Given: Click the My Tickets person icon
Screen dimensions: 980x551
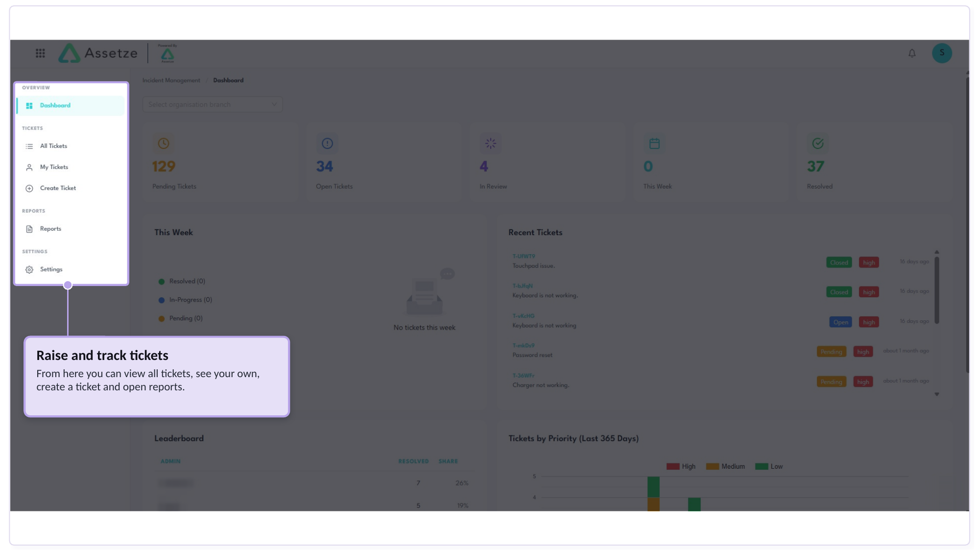Looking at the screenshot, I should tap(29, 168).
